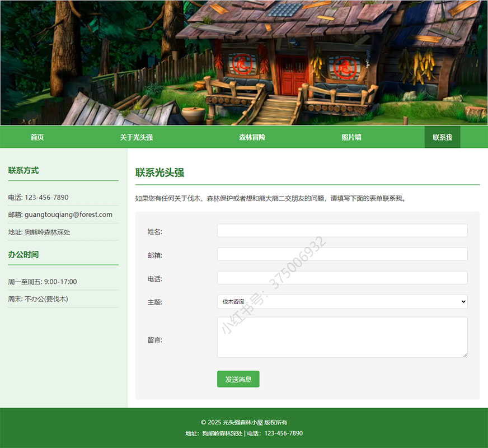The width and height of the screenshot is (488, 448).
Task: Click the 邮箱: form label beside input
Action: (154, 255)
